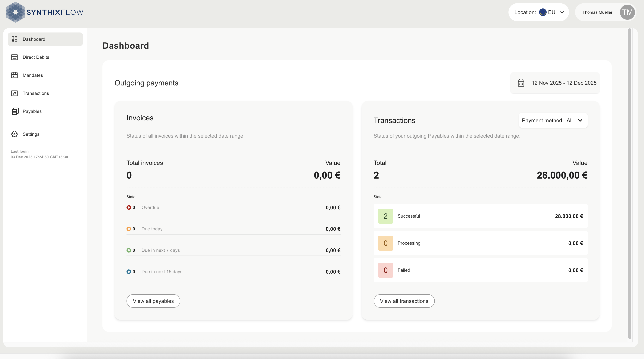644x359 pixels.
Task: Open the Location dropdown chevron
Action: 562,12
